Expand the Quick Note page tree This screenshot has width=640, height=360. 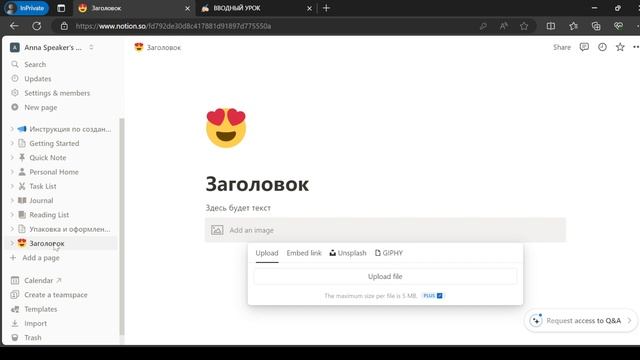click(x=12, y=158)
